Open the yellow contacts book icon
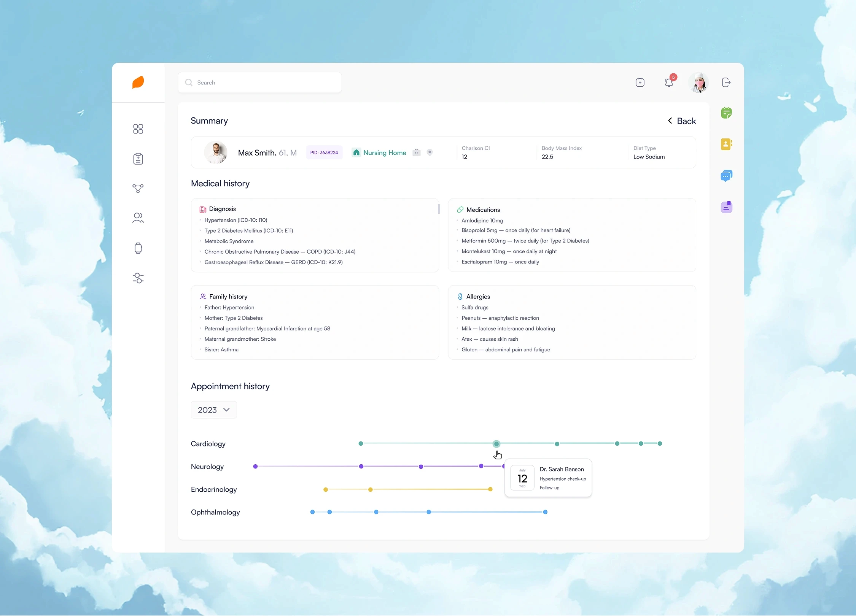 point(726,144)
